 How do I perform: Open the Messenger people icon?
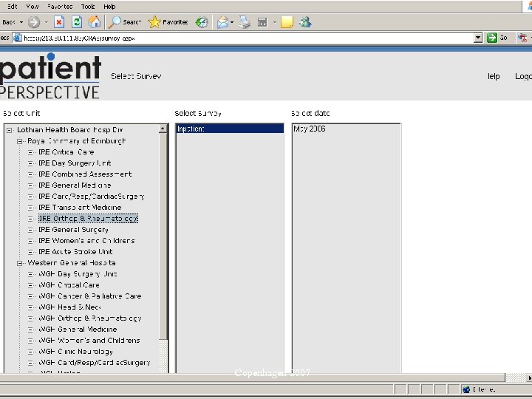305,22
